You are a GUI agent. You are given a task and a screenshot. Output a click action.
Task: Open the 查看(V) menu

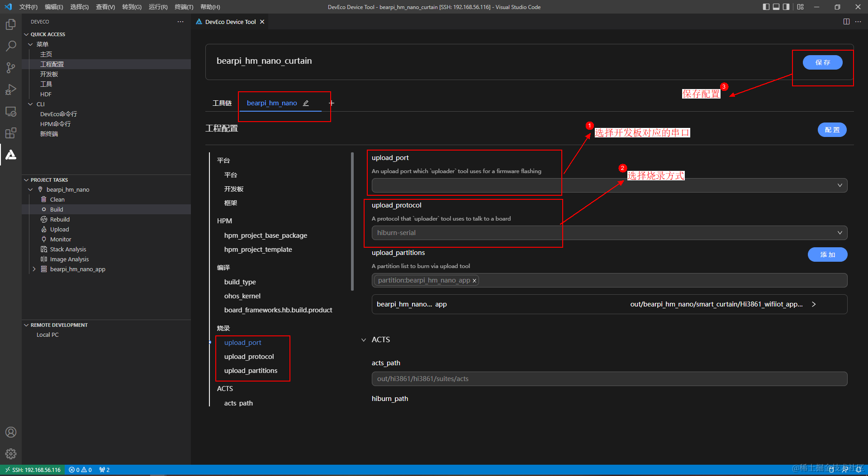105,7
